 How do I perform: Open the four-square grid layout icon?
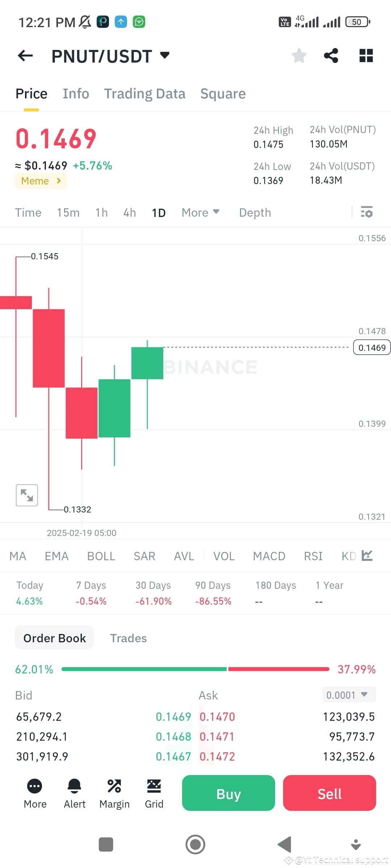[366, 56]
